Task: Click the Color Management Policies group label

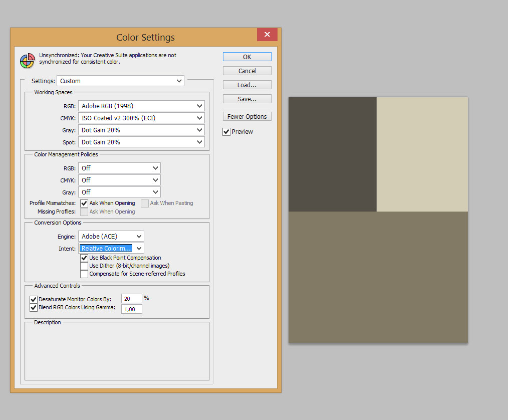Action: (66, 154)
